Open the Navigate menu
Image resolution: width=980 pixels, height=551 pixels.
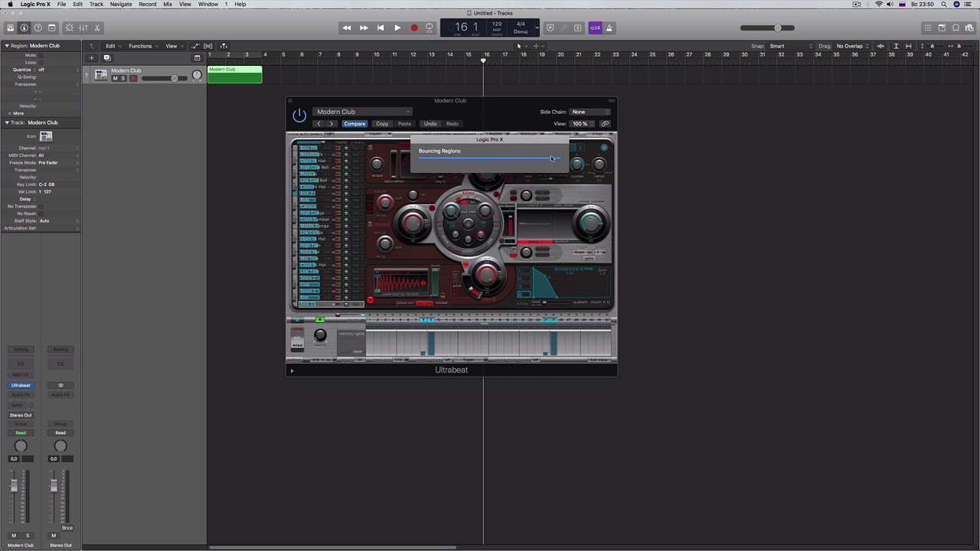(x=121, y=5)
